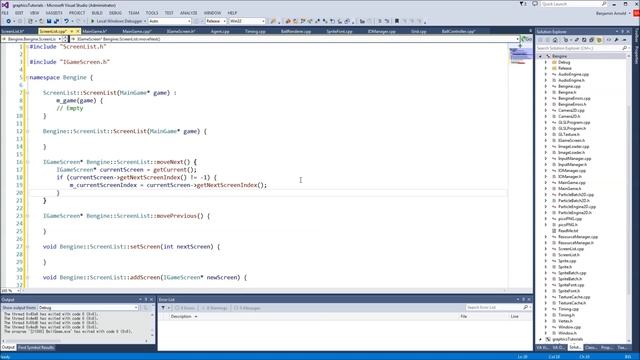Open the PROJECT menu
Image resolution: width=640 pixels, height=360 pixels.
pos(77,13)
